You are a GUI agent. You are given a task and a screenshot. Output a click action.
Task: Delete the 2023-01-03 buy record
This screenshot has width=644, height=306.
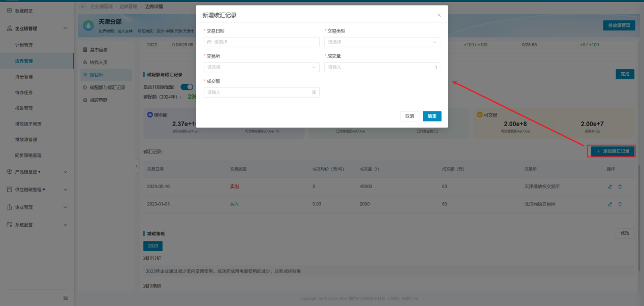(620, 204)
